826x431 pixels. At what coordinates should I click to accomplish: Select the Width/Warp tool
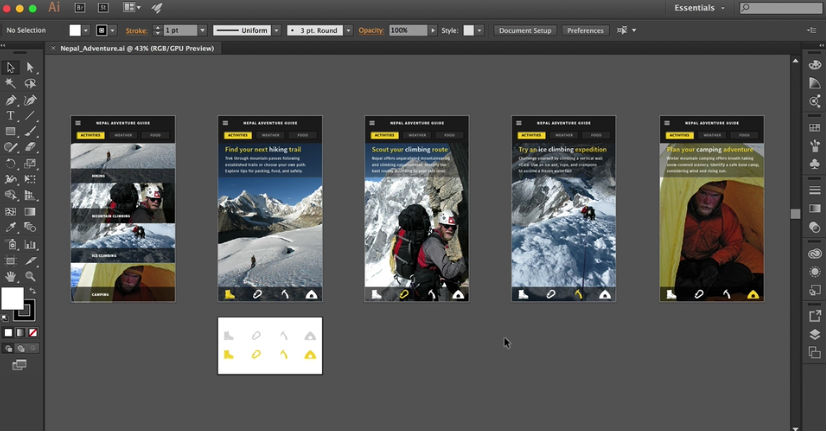11,179
